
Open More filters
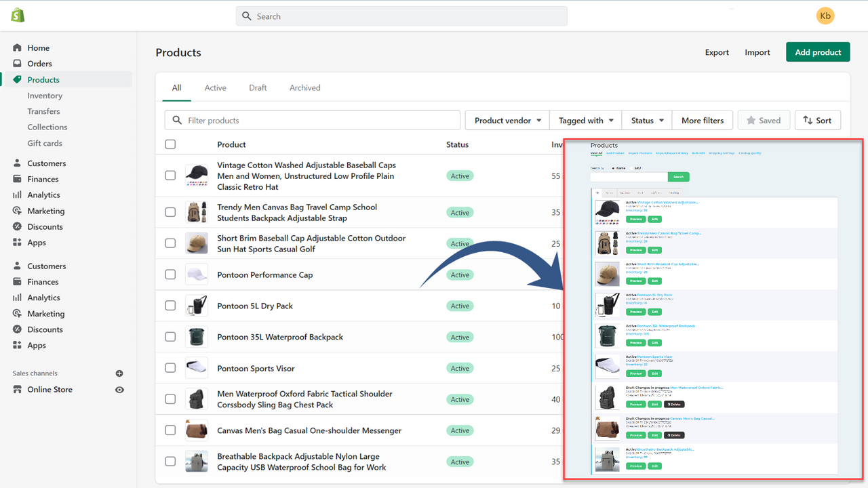(x=703, y=121)
